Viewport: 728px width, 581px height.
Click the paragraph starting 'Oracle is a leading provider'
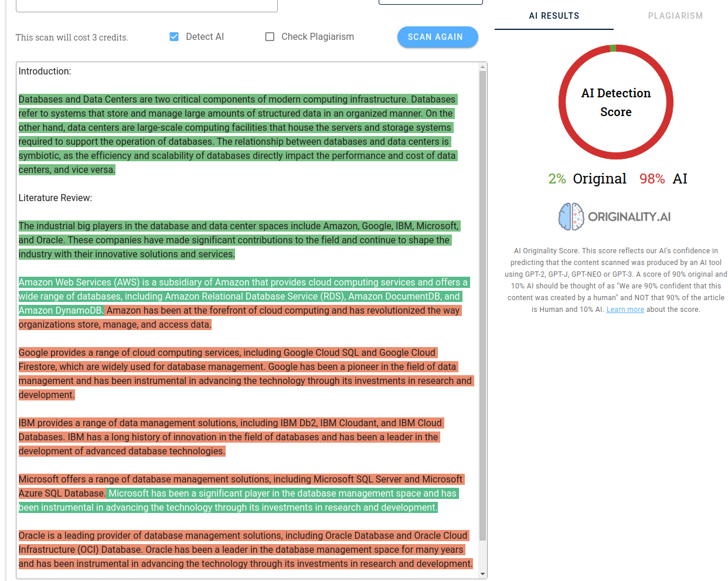coord(246,550)
